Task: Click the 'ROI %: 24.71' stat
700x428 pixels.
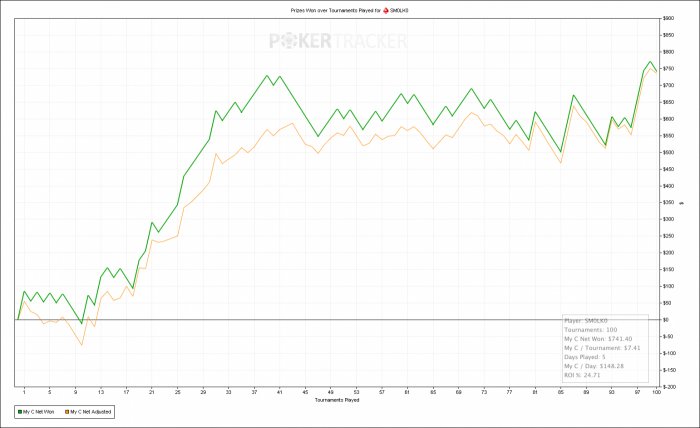Action: pyautogui.click(x=582, y=375)
